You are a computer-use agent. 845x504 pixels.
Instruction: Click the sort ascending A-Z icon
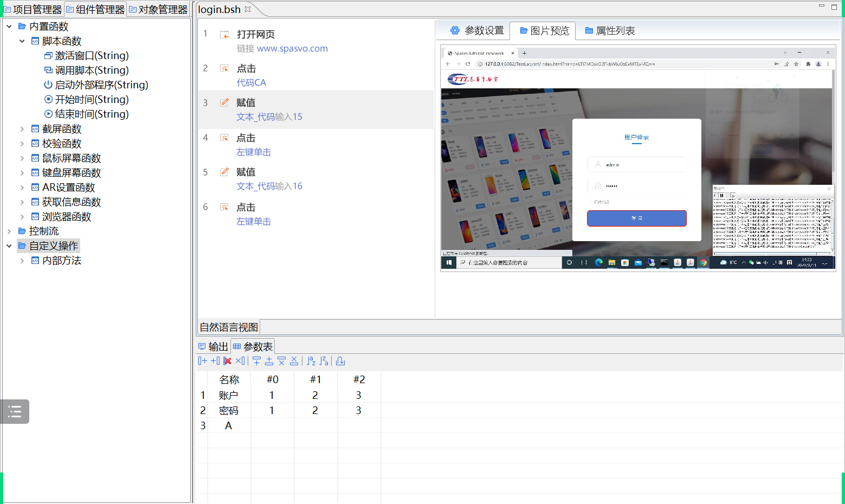311,361
